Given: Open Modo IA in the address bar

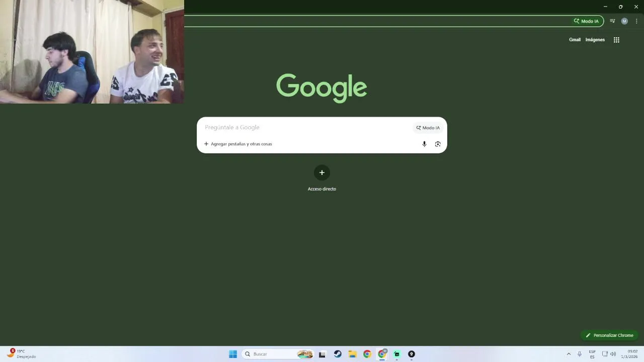Looking at the screenshot, I should (x=586, y=21).
